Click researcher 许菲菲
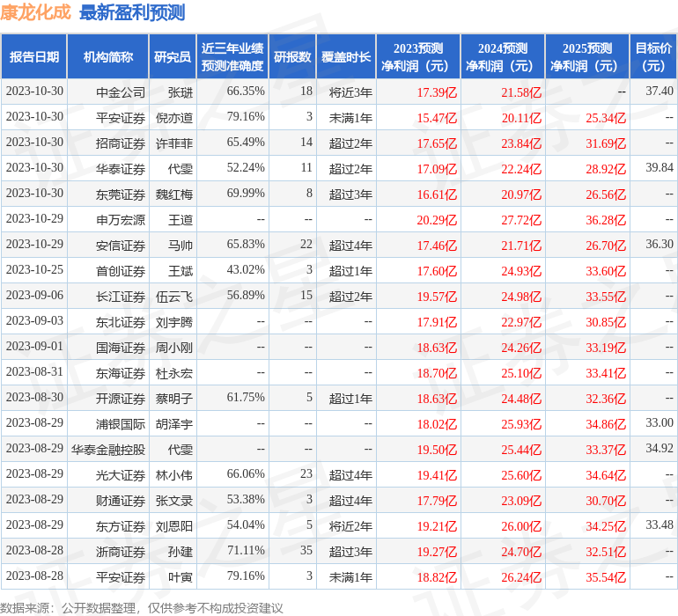The width and height of the screenshot is (678, 616). coord(173,143)
